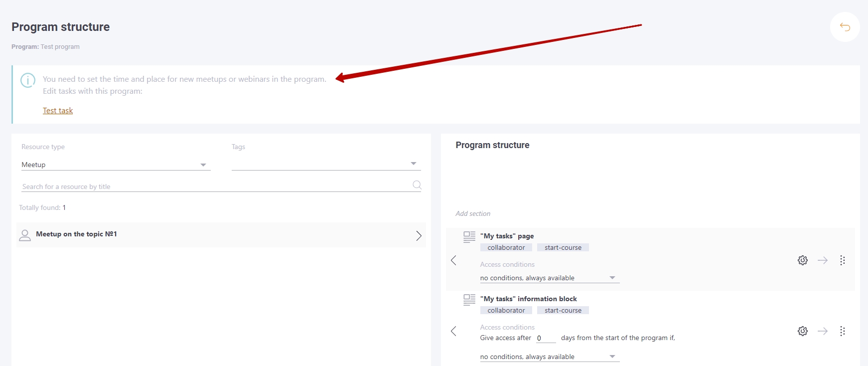Image resolution: width=868 pixels, height=366 pixels.
Task: Click Program: Test program subtitle
Action: [45, 47]
